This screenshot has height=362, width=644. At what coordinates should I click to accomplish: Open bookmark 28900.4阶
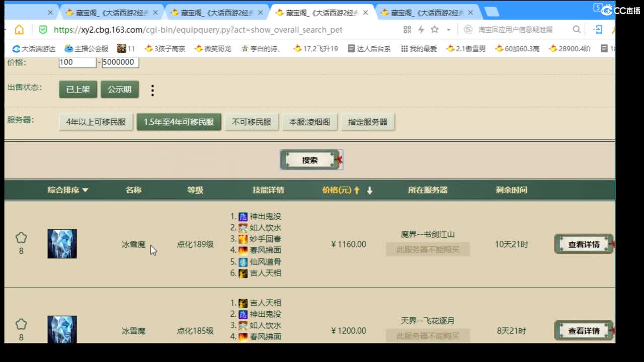click(570, 49)
